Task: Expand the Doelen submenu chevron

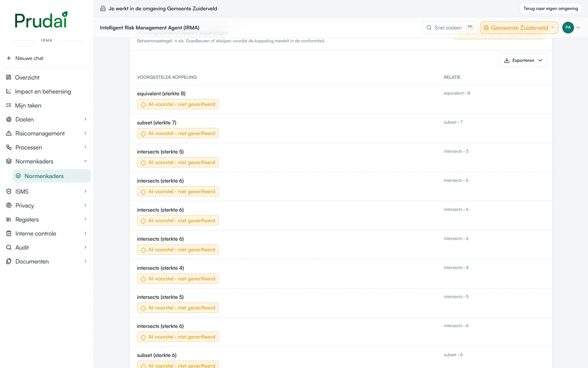Action: tap(85, 119)
